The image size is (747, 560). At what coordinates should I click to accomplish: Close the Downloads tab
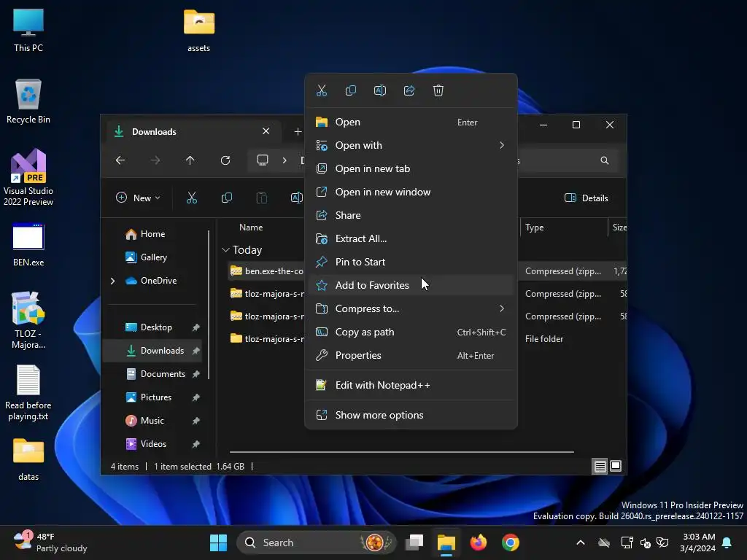pos(266,131)
